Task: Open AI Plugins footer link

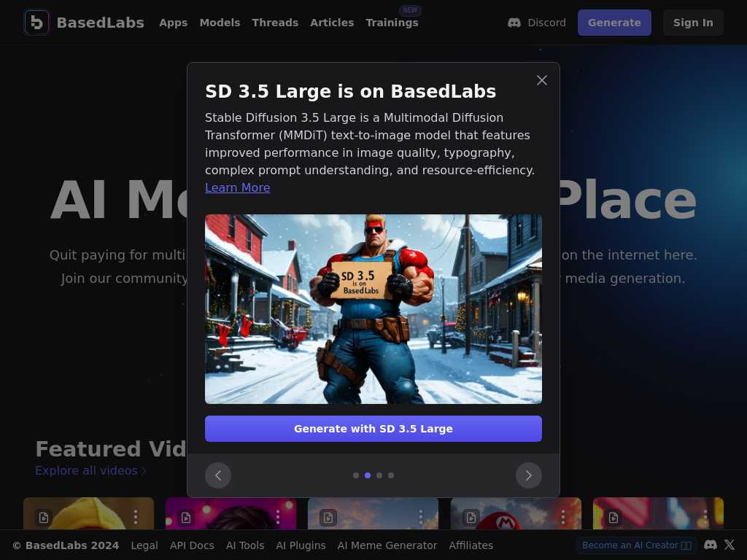Action: [x=301, y=545]
